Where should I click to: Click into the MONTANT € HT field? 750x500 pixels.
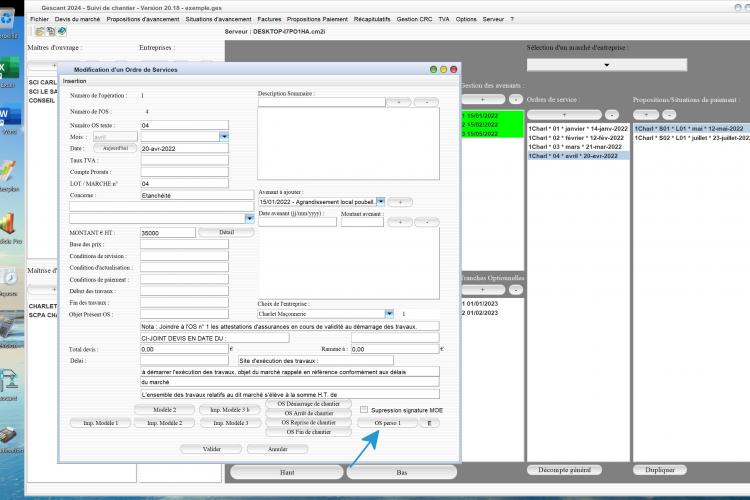168,233
